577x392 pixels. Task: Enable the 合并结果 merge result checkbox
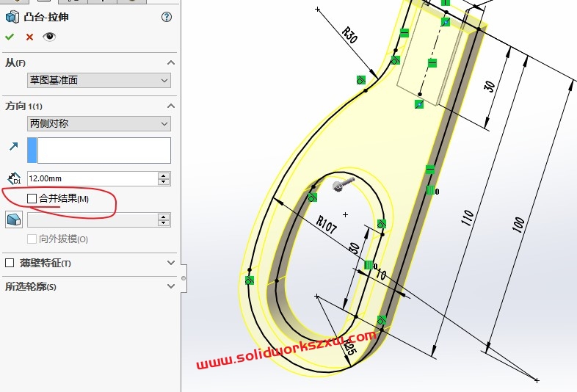pos(32,198)
